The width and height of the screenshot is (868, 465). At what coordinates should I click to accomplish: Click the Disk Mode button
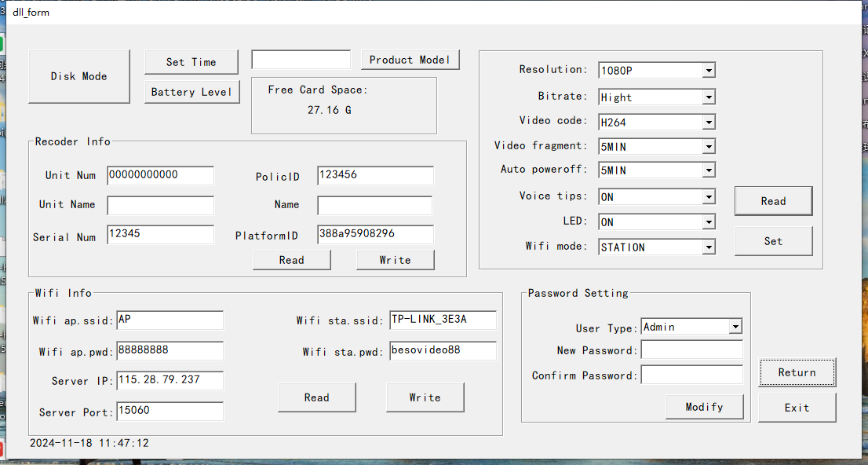[78, 76]
